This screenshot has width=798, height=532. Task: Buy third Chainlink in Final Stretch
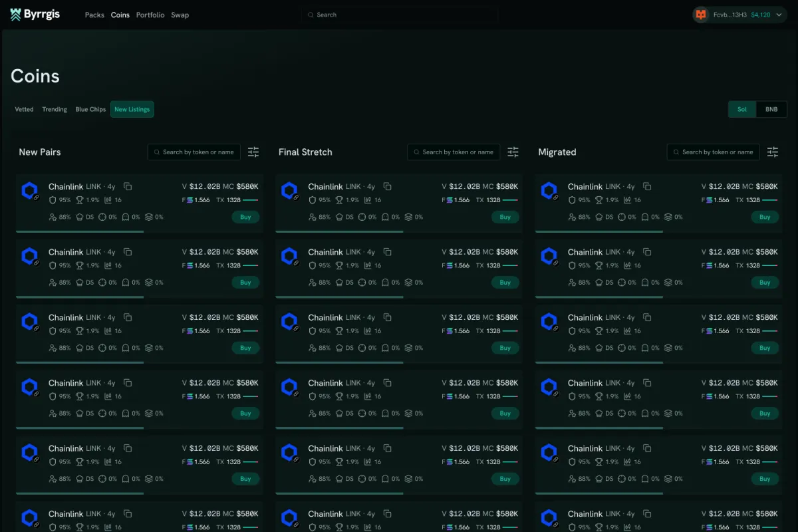pyautogui.click(x=505, y=348)
